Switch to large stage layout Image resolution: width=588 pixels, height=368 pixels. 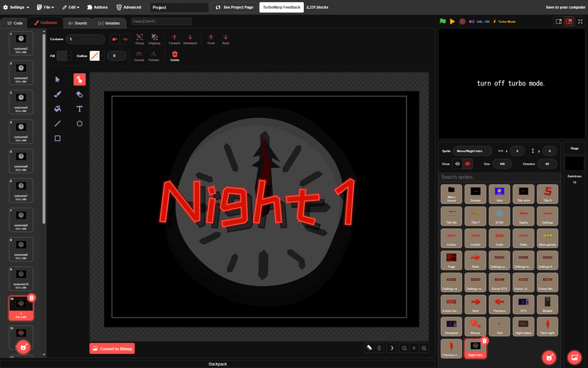tap(569, 22)
